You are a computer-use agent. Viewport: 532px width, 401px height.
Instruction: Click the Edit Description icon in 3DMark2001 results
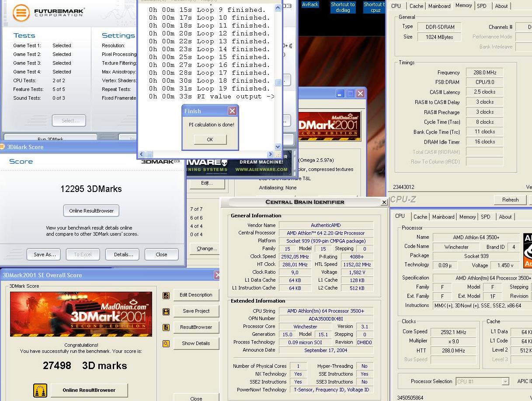pyautogui.click(x=166, y=295)
